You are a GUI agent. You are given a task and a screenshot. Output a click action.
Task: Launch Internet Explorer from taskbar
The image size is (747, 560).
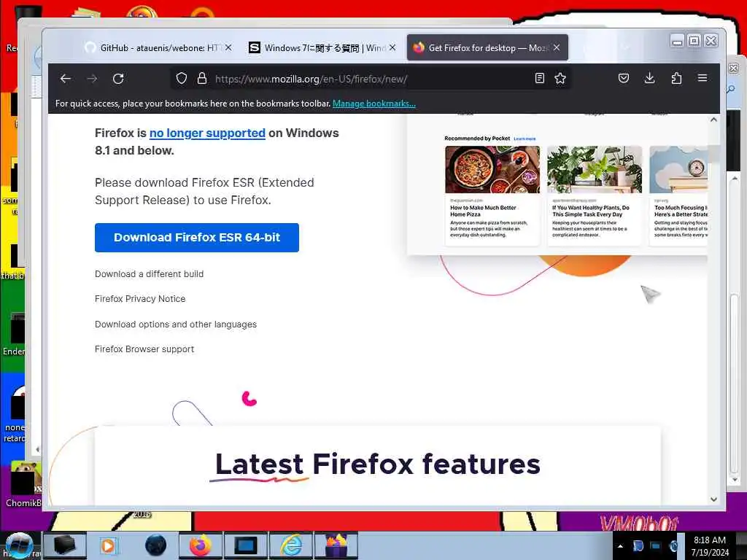point(291,545)
